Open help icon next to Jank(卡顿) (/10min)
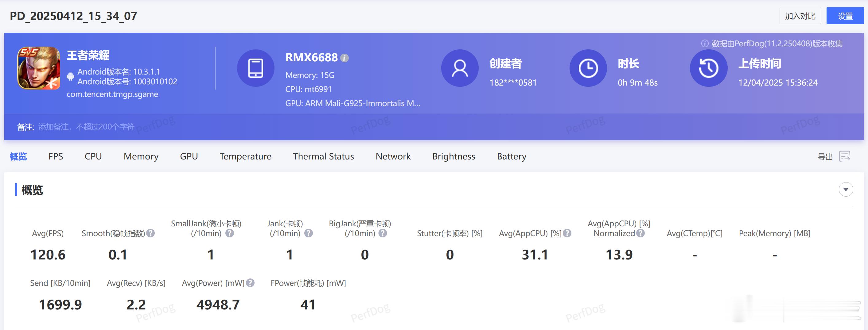 pos(309,233)
